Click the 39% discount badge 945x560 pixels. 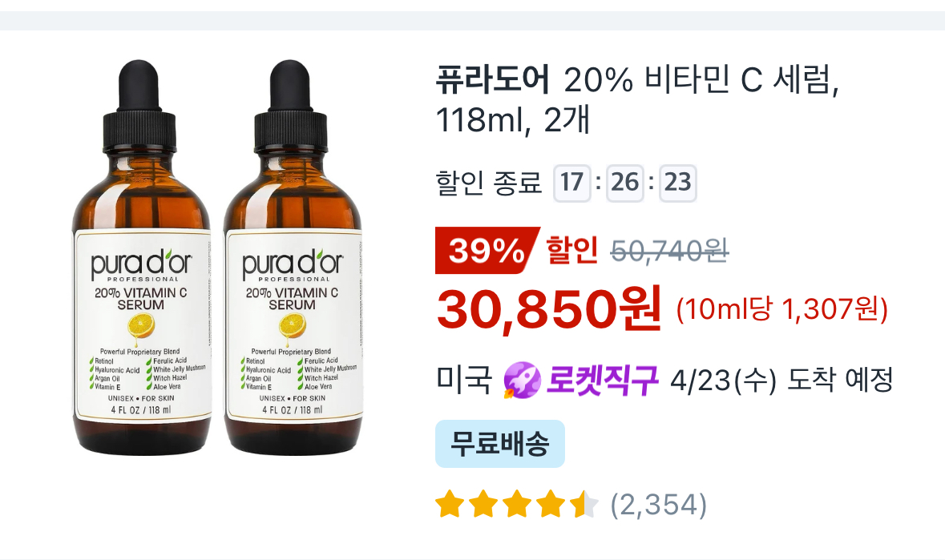point(486,251)
